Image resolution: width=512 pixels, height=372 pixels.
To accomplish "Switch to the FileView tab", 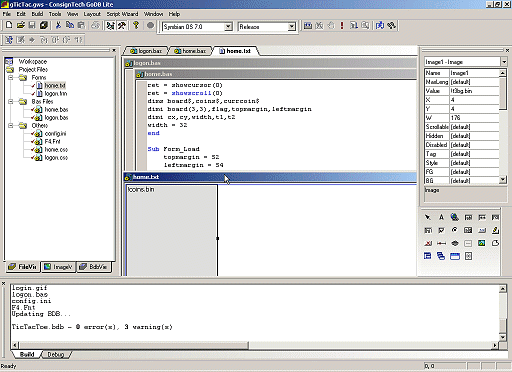I will 22,267.
